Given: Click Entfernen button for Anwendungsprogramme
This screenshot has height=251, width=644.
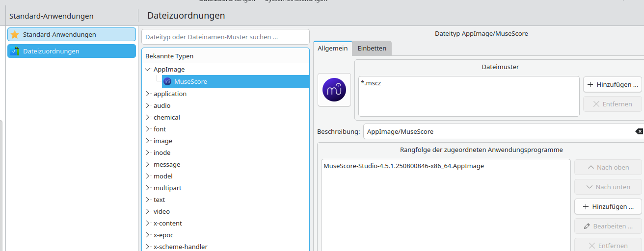Looking at the screenshot, I should click(608, 246).
